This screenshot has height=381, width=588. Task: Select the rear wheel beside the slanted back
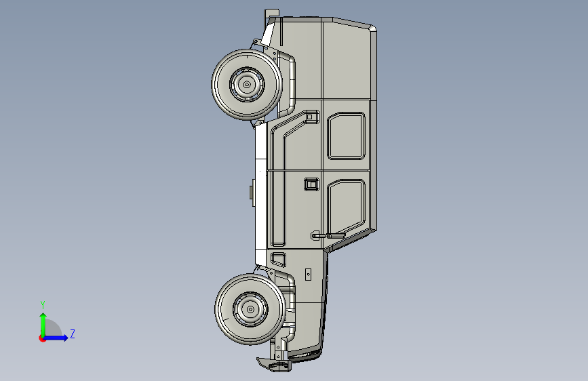click(247, 85)
